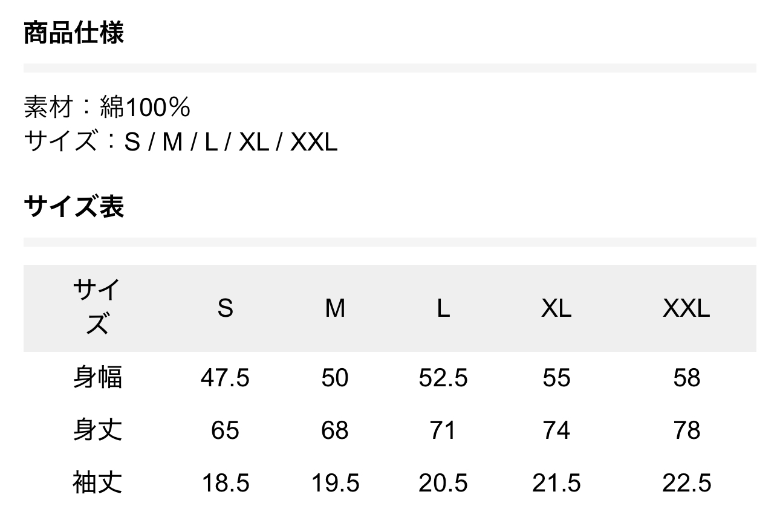Click the サイズ:S / M / L / XL / XXL line
The image size is (780, 532).
pyautogui.click(x=180, y=142)
